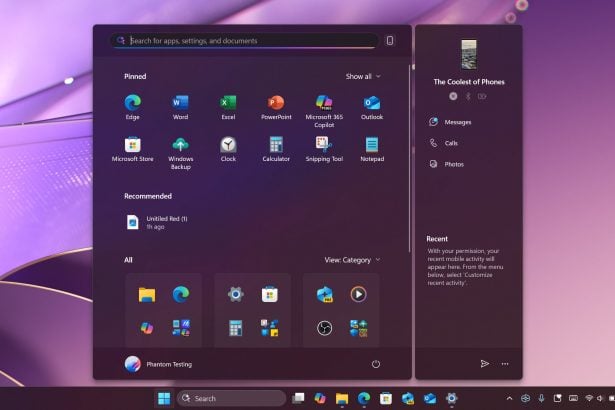The height and width of the screenshot is (410, 615).
Task: Open the pinned Calculator app
Action: point(276,149)
